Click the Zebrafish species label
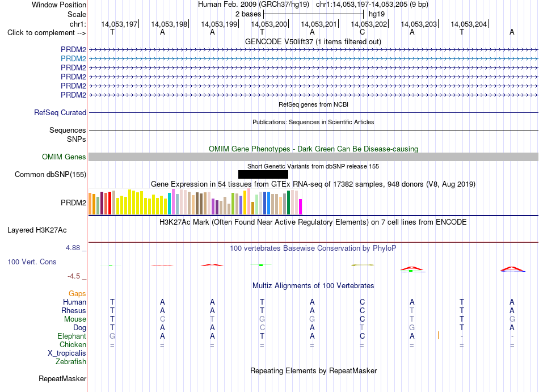 [71, 362]
